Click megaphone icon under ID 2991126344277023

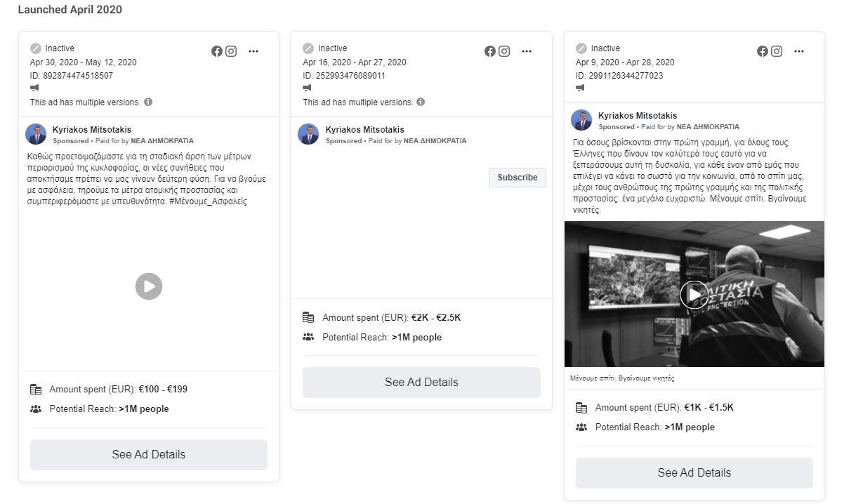point(581,88)
